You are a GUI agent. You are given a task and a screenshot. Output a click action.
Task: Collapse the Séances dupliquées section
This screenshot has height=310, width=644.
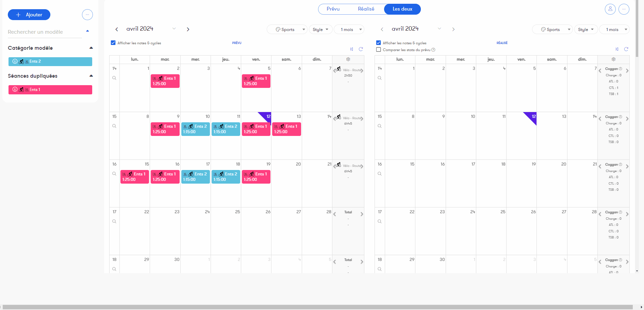[x=91, y=76]
